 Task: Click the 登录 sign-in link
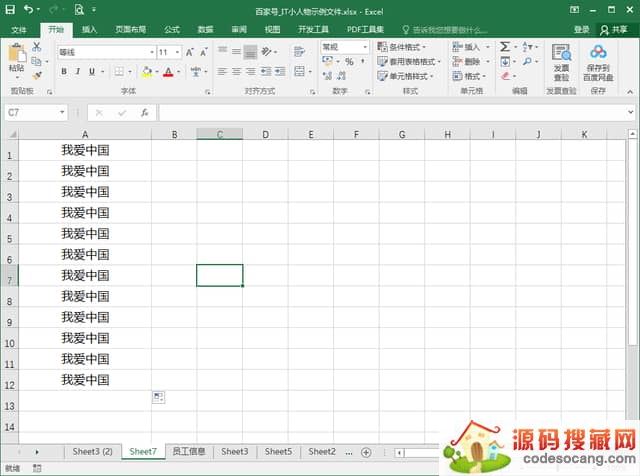582,30
